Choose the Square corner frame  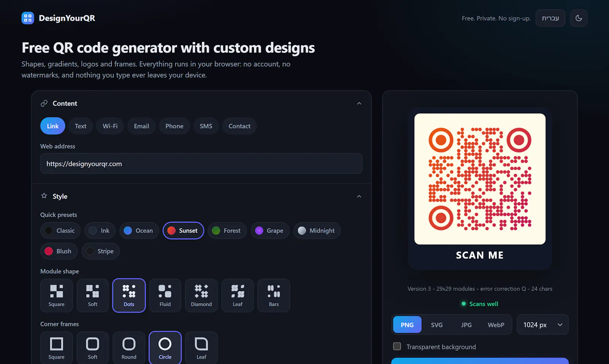[56, 348]
